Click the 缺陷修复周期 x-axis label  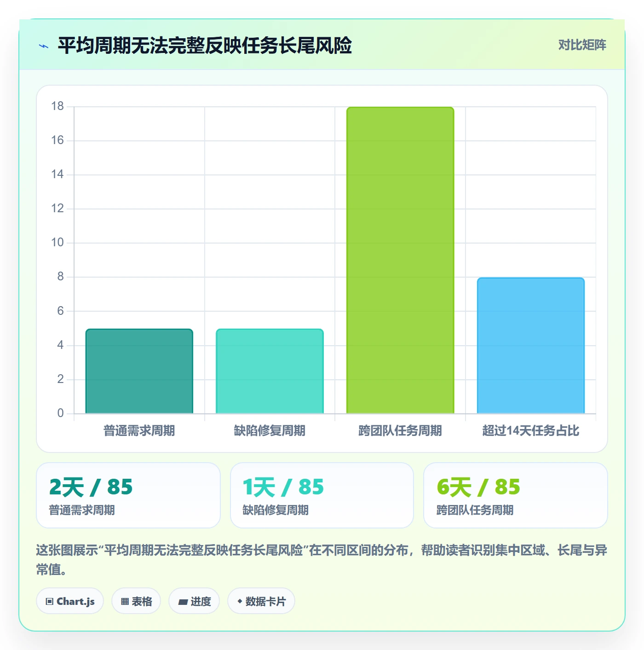click(x=270, y=431)
